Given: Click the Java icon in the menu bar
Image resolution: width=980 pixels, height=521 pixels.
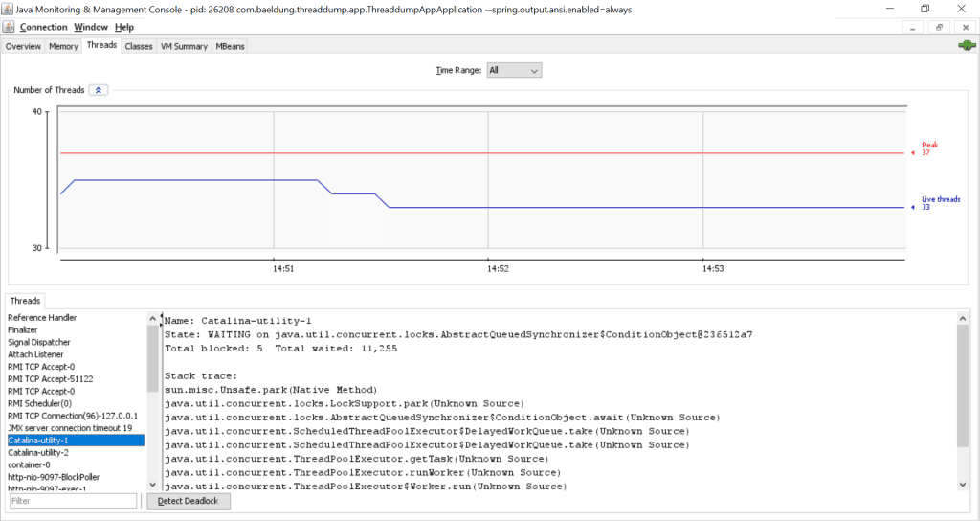Looking at the screenshot, I should pyautogui.click(x=10, y=27).
